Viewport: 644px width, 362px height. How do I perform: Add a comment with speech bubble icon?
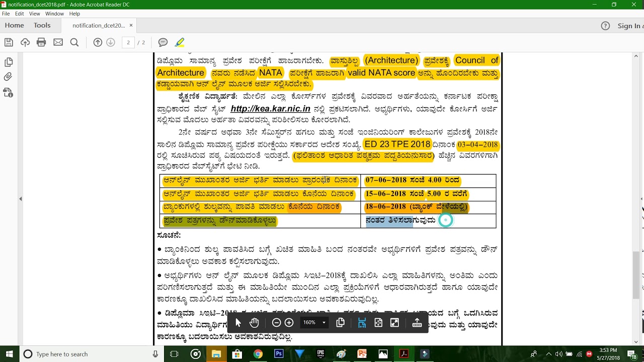(x=163, y=42)
